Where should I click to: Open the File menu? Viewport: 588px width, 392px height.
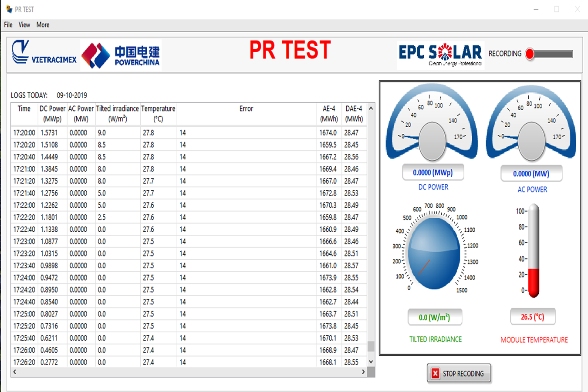[8, 25]
